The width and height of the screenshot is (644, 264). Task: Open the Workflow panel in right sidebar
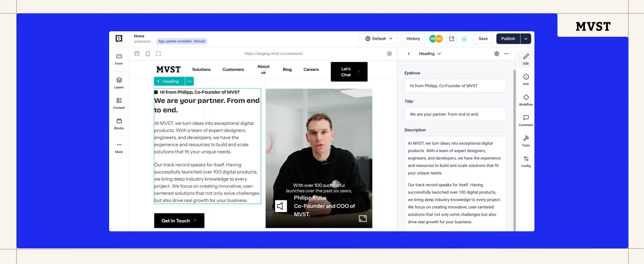pos(525,99)
